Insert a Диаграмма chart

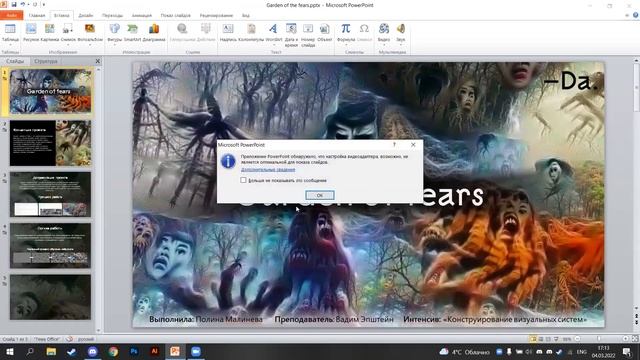[154, 32]
